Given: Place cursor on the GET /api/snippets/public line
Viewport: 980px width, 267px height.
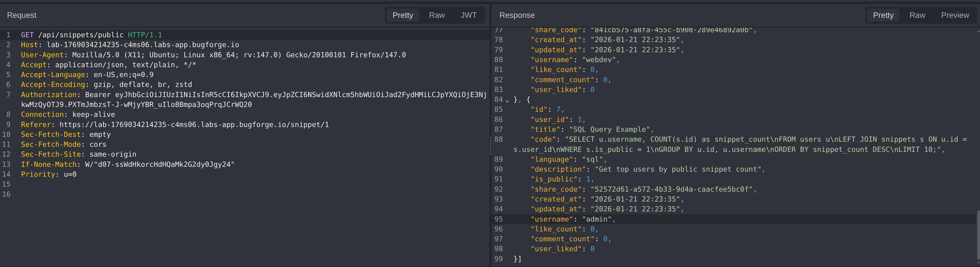Looking at the screenshot, I should (91, 35).
